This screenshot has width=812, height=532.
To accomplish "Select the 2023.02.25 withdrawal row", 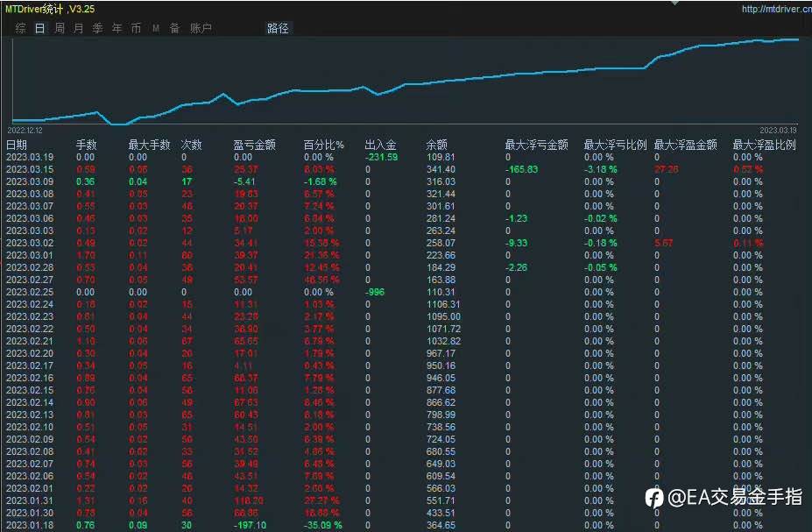I will (x=406, y=292).
